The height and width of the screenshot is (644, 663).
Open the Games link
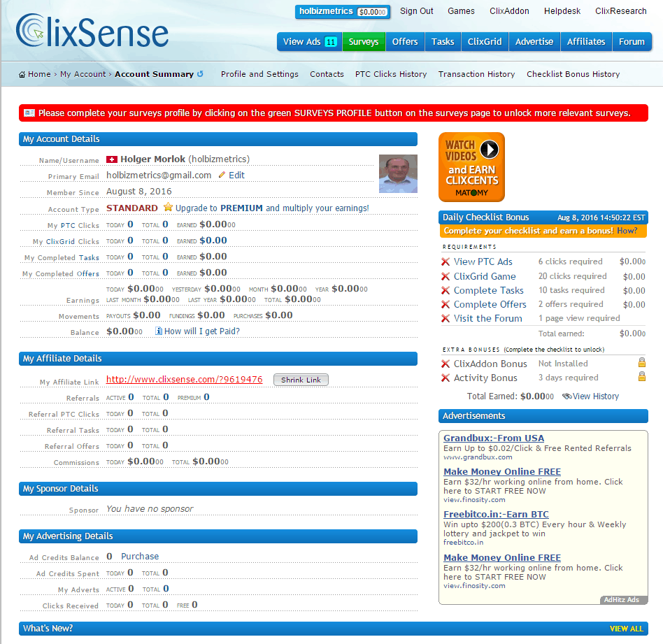461,11
